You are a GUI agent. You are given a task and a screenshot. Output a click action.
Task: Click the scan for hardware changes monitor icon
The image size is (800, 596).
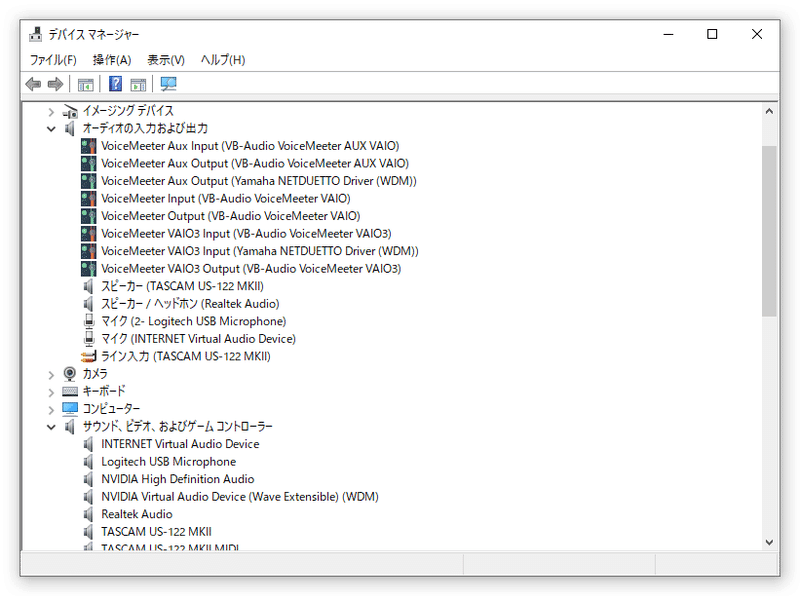coord(168,84)
